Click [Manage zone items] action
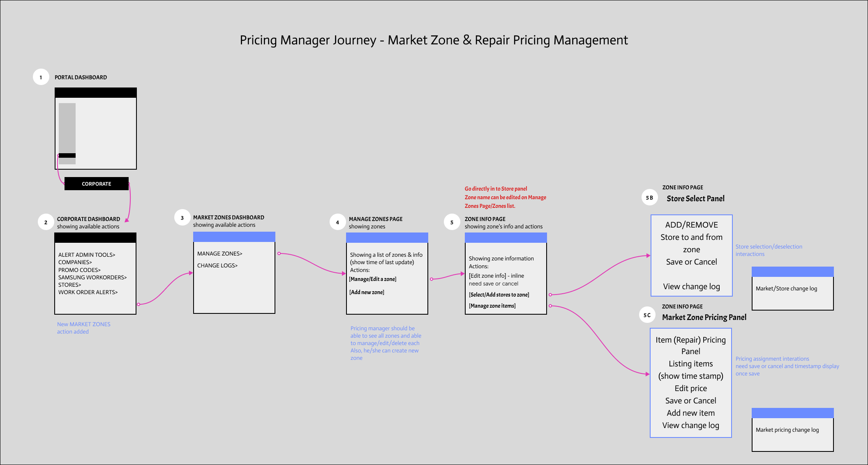 click(x=492, y=306)
